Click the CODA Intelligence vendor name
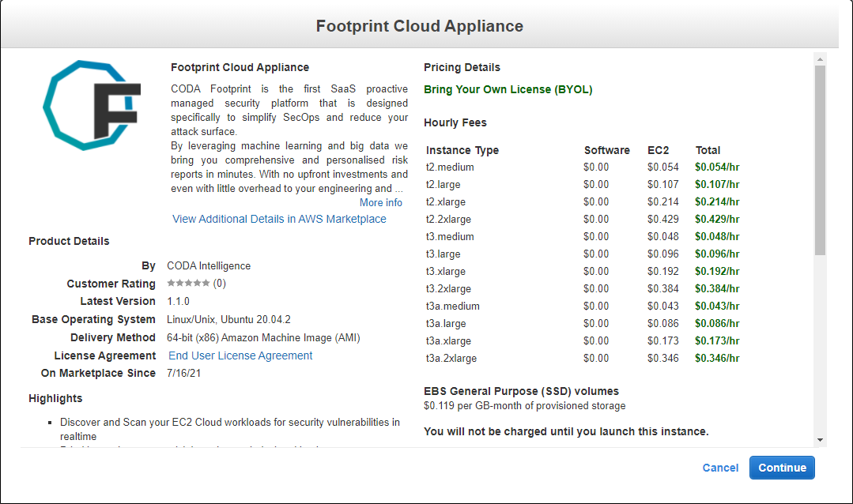Image resolution: width=853 pixels, height=504 pixels. [209, 265]
